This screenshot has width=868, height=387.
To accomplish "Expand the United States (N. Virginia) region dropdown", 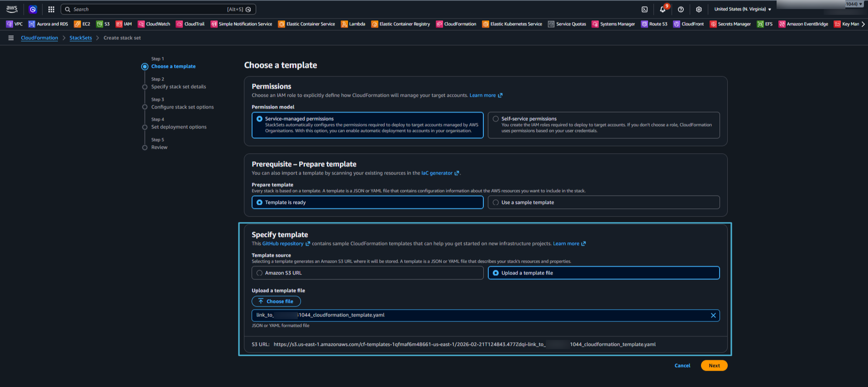I will tap(743, 9).
